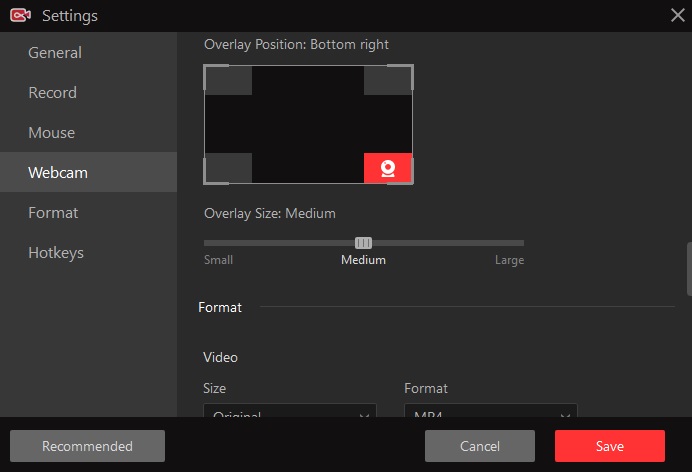The image size is (692, 472).
Task: Click the Format section header
Action: (x=220, y=307)
